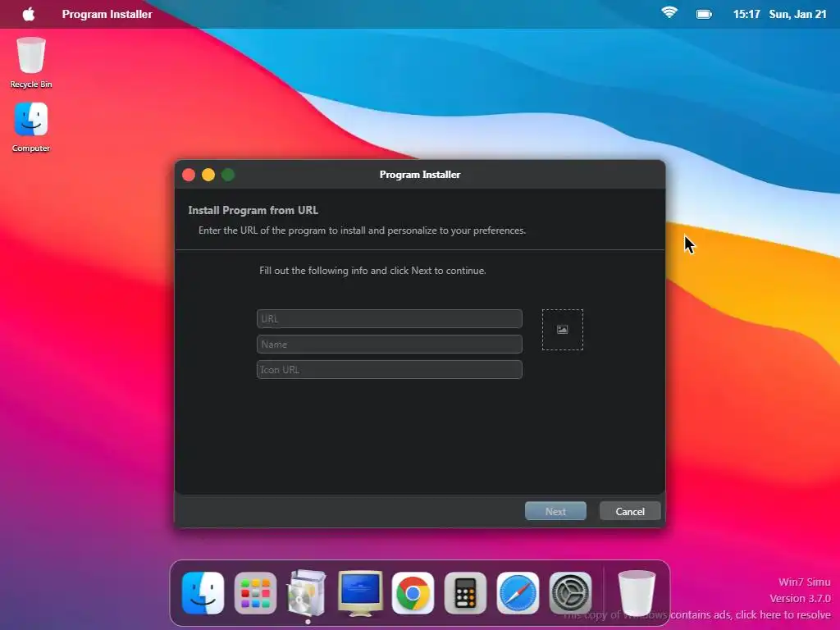840x630 pixels.
Task: Click the "Install Program from URL" heading
Action: (x=253, y=210)
